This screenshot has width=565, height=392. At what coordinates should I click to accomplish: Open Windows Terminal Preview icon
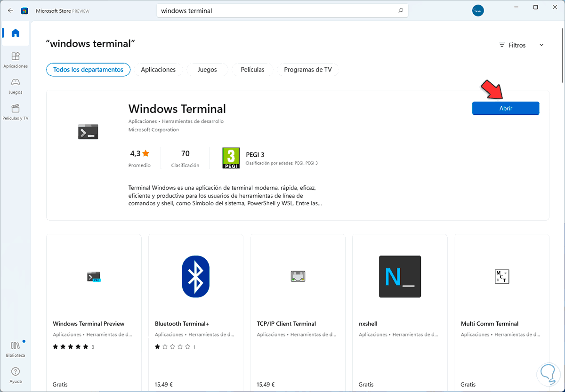tap(94, 277)
